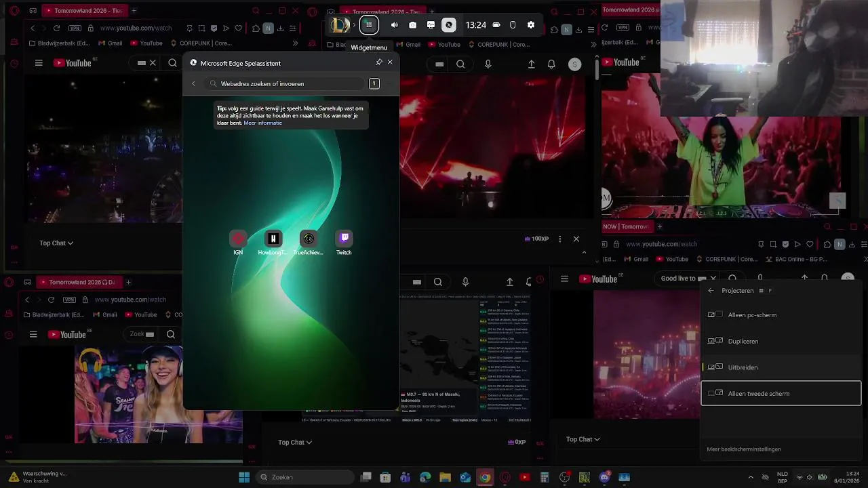Expand the chevron next to the game icon
This screenshot has height=488, width=868.
pyautogui.click(x=354, y=25)
